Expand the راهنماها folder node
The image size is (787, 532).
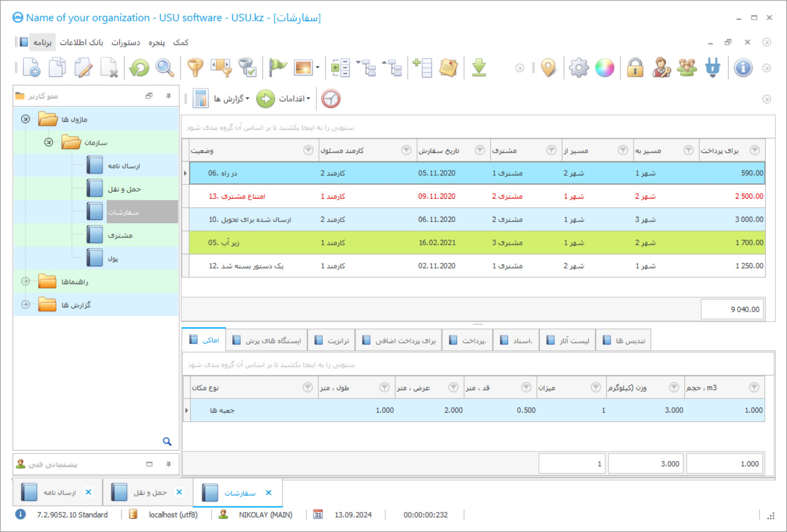coord(25,281)
